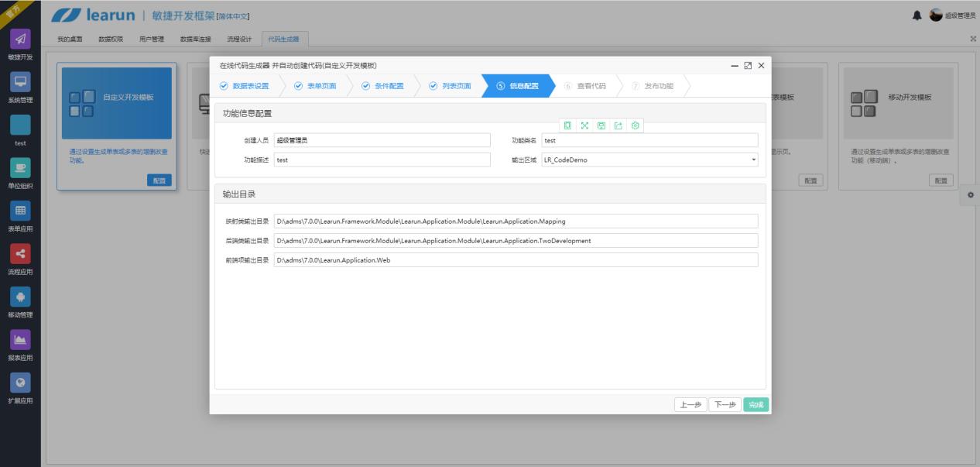Select the 信息配置 wizard step
This screenshot has width=980, height=467.
tap(517, 86)
